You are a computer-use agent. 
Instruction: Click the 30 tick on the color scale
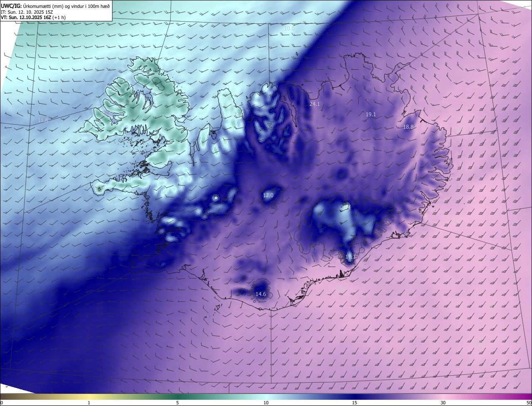pos(443,403)
